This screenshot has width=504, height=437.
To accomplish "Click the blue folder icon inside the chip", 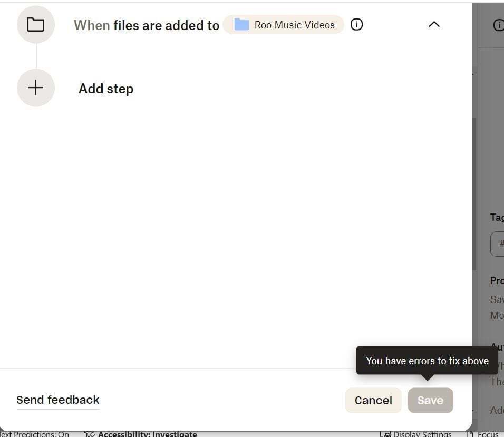I will [242, 25].
